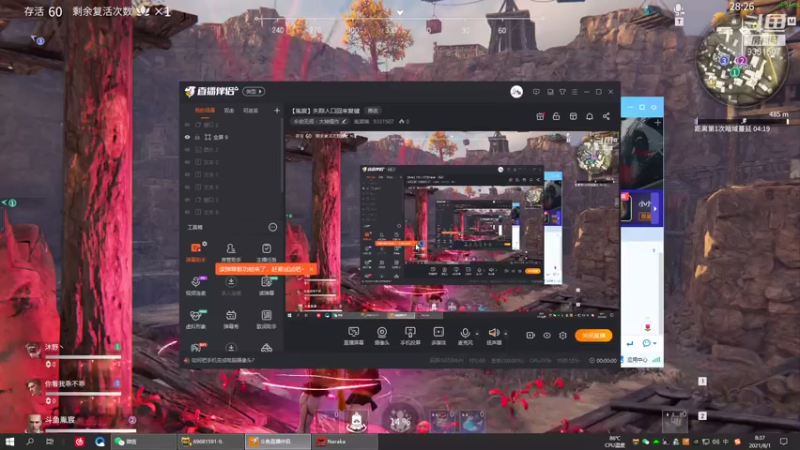Expand the speaker options arrow
800x450 pixels.
click(506, 334)
